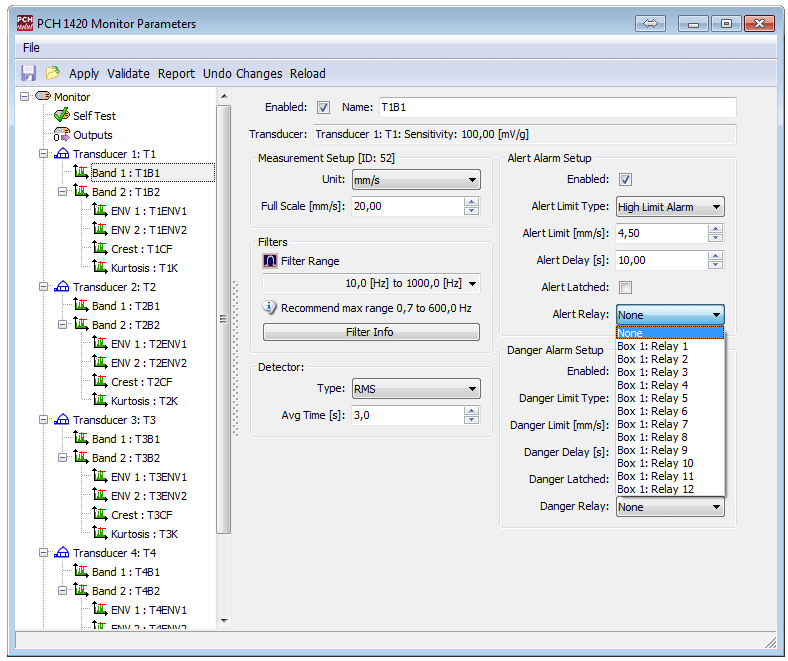Click the double-arrow title bar button

pyautogui.click(x=650, y=24)
